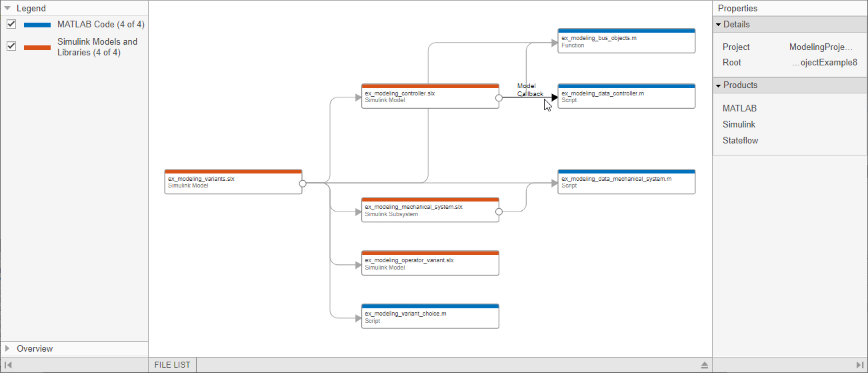The height and width of the screenshot is (373, 868).
Task: Uncheck Simulink Models and Libraries checkbox
Action: click(x=11, y=46)
